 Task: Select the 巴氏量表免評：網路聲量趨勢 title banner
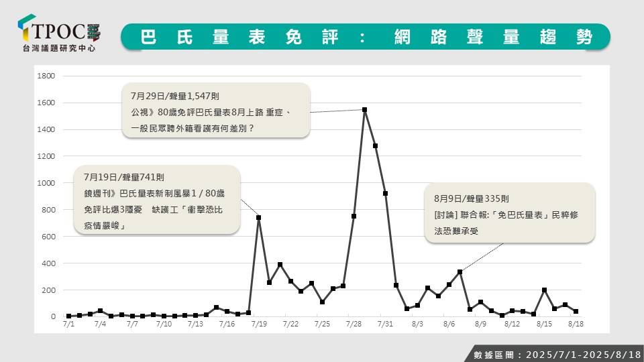point(366,37)
